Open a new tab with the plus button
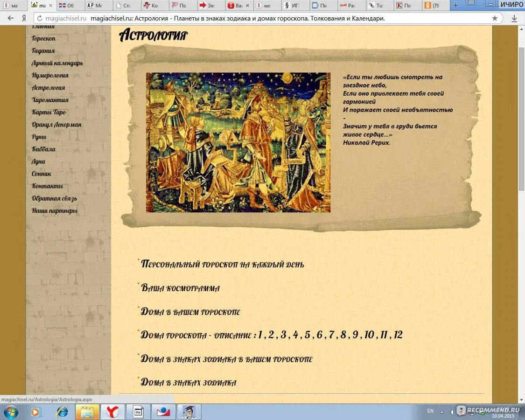Image resolution: width=525 pixels, height=420 pixels. (455, 5)
